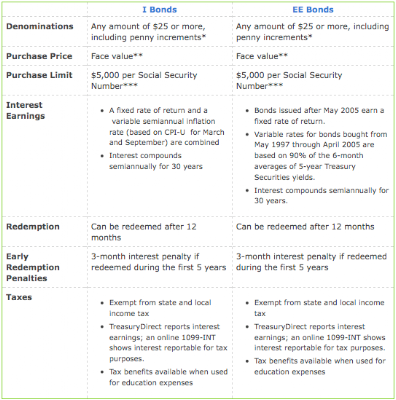Screen dimensions: 396x400
Task: Click the Interest Earnings row label
Action: pyautogui.click(x=25, y=110)
